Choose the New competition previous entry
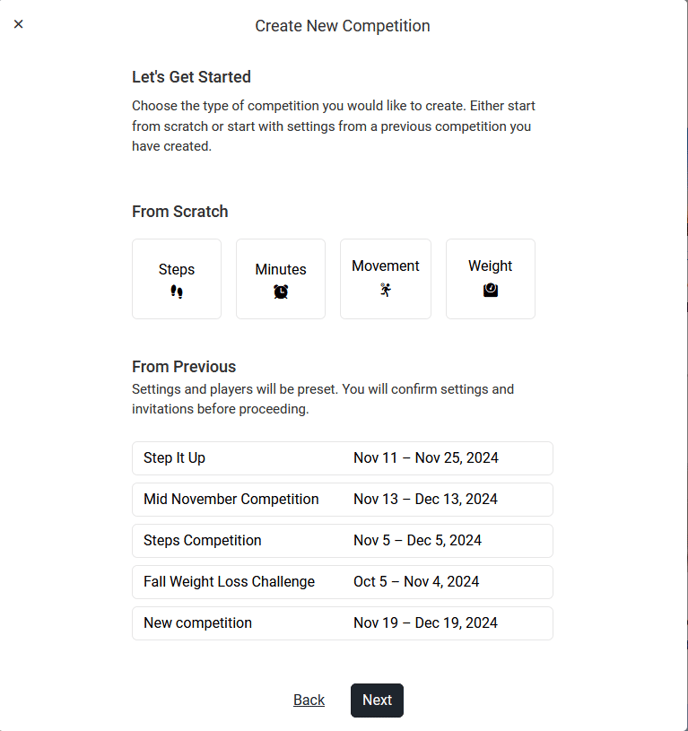688x731 pixels. [198, 623]
